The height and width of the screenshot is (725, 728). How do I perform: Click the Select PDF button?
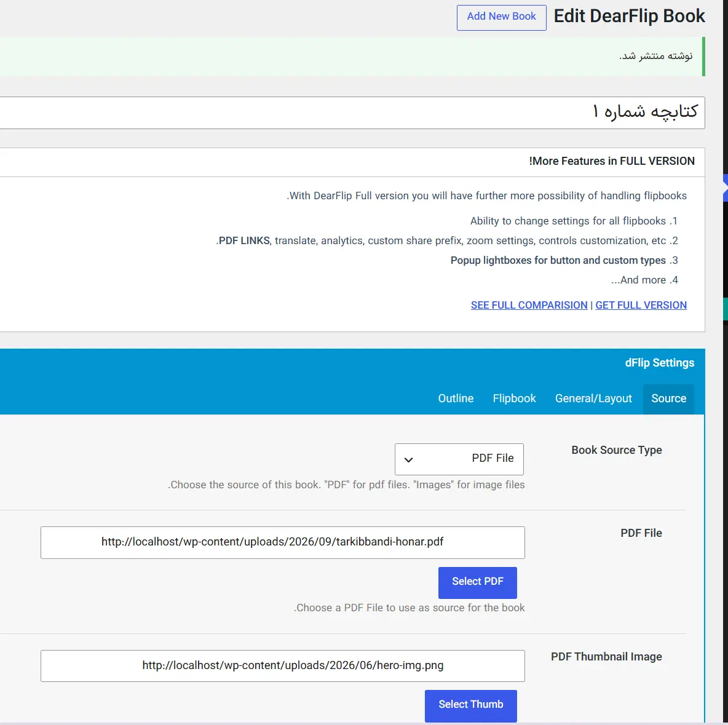pyautogui.click(x=477, y=582)
